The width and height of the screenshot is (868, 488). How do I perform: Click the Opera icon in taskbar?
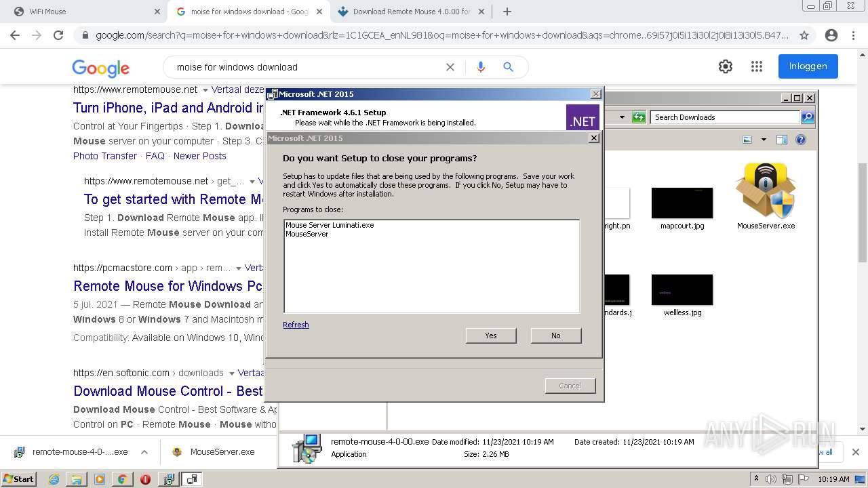pos(145,479)
